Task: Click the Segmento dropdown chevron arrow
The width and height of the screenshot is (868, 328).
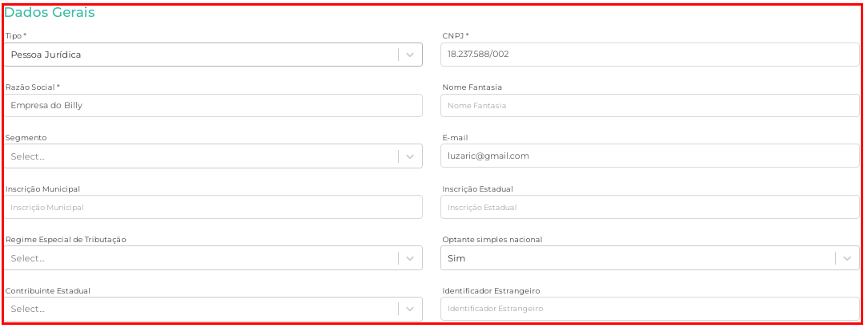Action: tap(410, 156)
